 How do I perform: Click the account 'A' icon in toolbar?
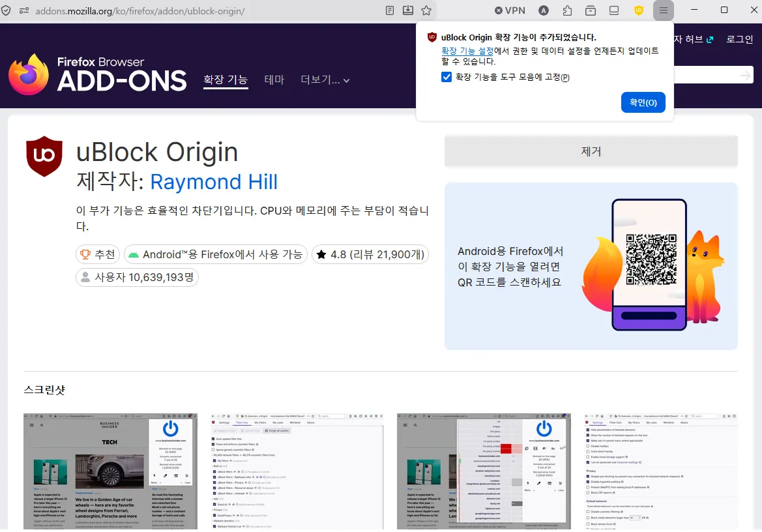(544, 10)
